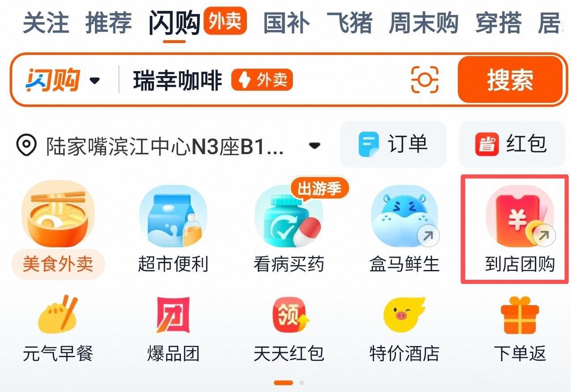Open the 爆品团 icon
Screen dimensions: 571x392
tap(173, 315)
